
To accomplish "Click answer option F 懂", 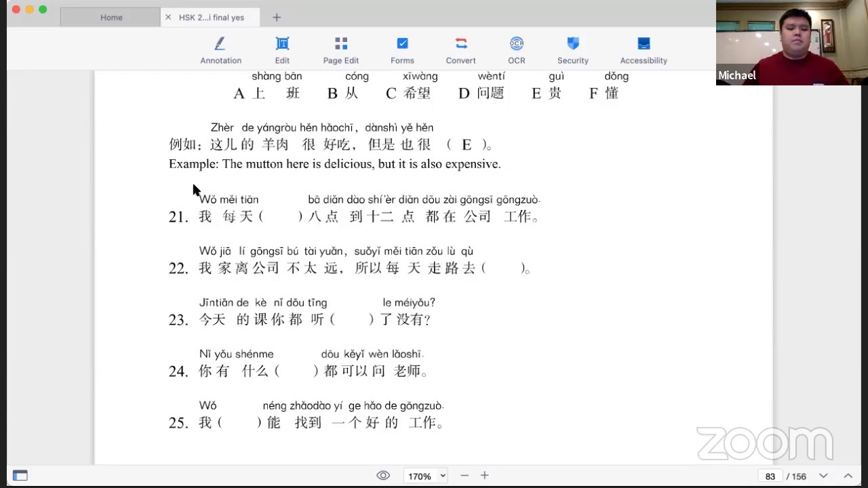I will click(604, 93).
